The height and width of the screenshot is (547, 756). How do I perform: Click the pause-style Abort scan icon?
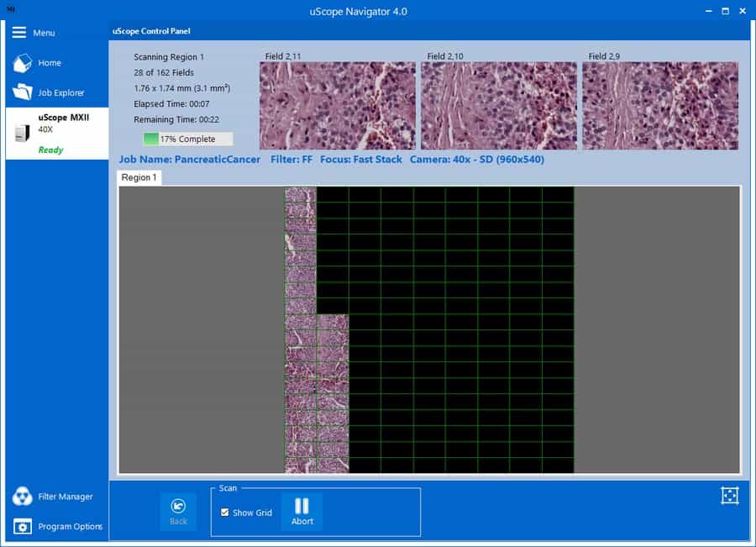click(x=302, y=506)
